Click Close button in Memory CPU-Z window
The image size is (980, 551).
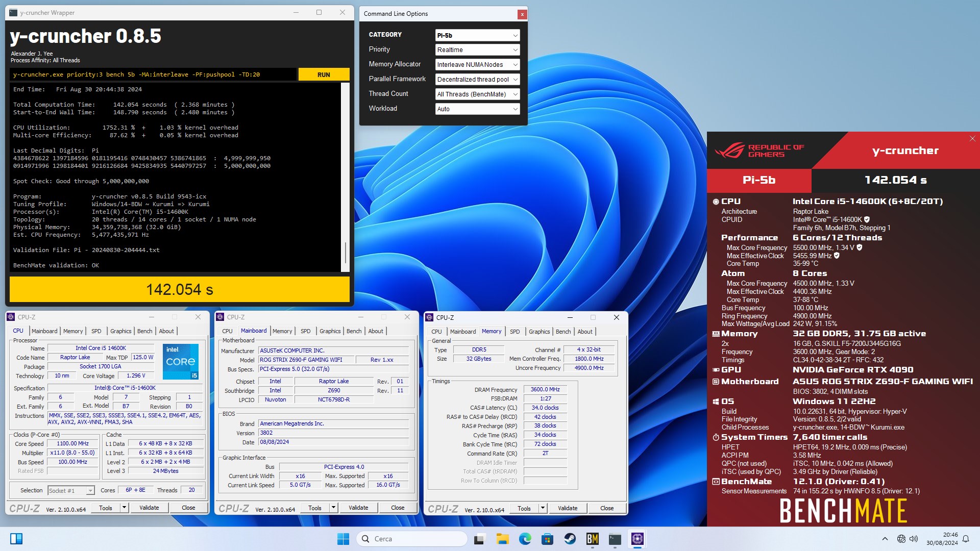click(607, 508)
